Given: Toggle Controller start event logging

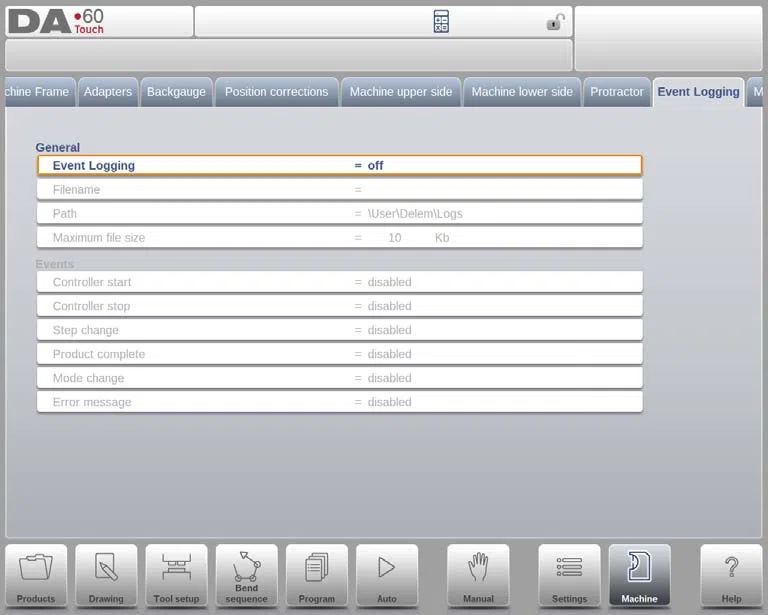Looking at the screenshot, I should (x=339, y=282).
